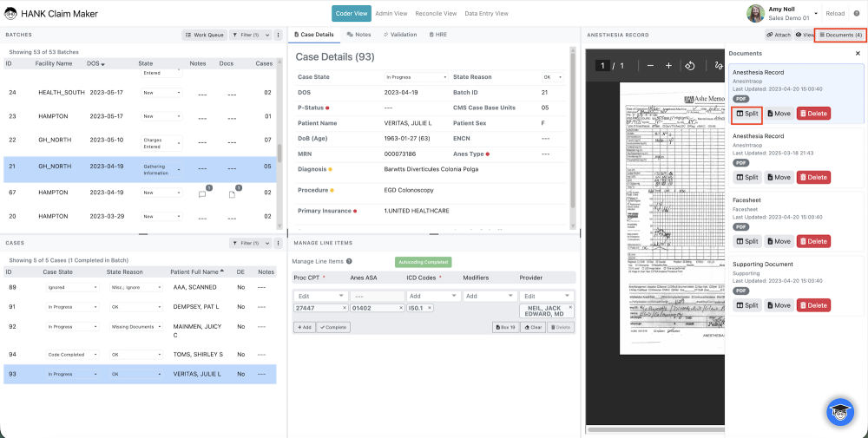Click the Documents (4) button

click(x=840, y=35)
